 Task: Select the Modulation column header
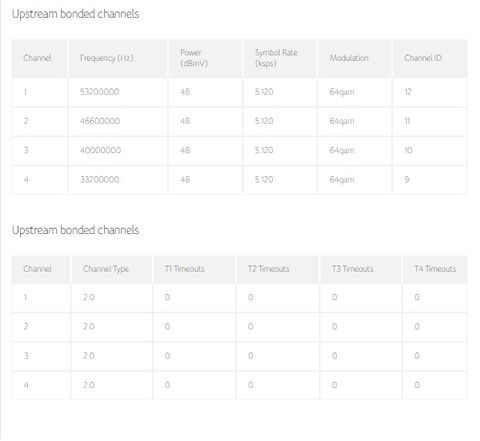coord(349,58)
